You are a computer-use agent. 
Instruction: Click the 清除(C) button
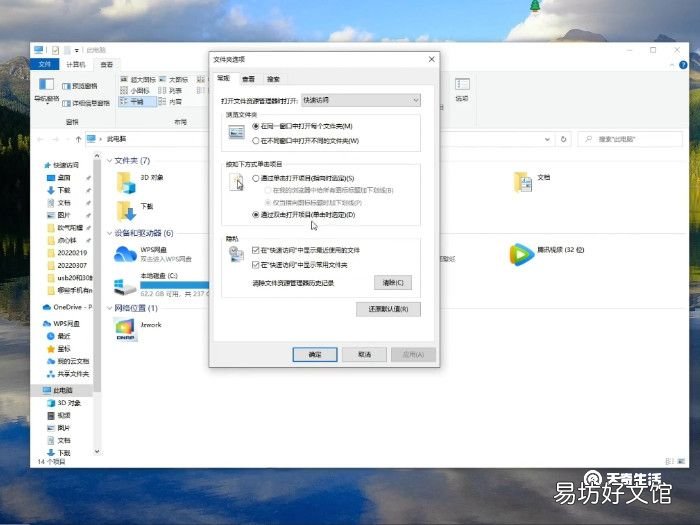pyautogui.click(x=393, y=283)
